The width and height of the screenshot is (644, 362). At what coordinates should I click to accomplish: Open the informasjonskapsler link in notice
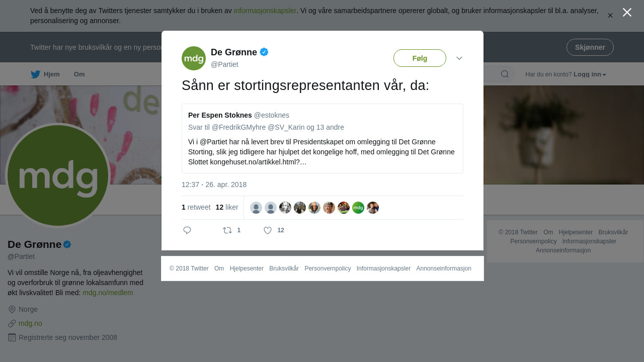265,11
